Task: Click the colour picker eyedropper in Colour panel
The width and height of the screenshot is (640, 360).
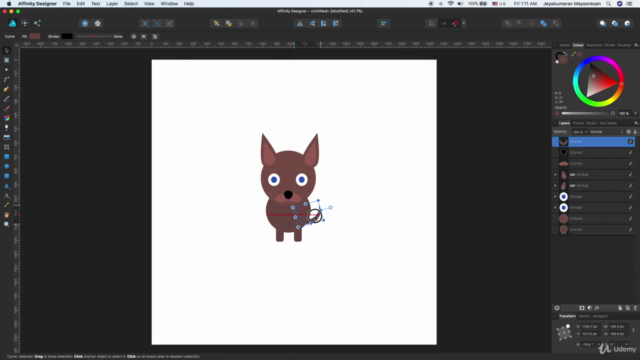Action: click(573, 54)
